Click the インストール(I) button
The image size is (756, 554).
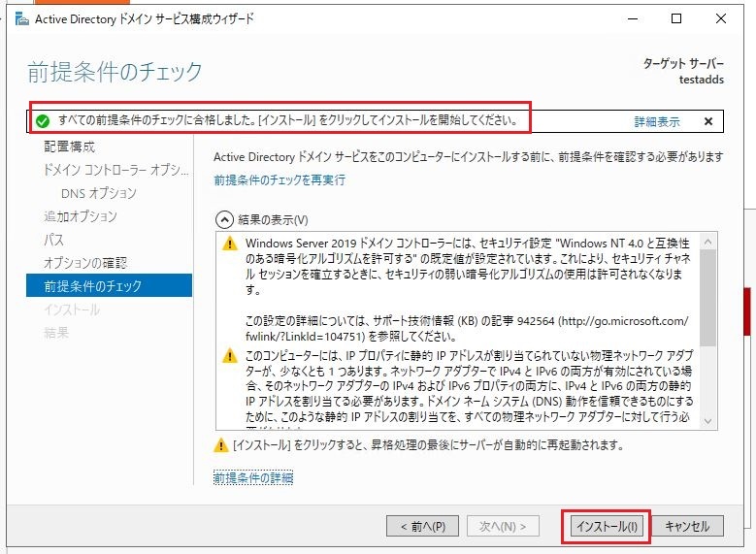coord(607,526)
